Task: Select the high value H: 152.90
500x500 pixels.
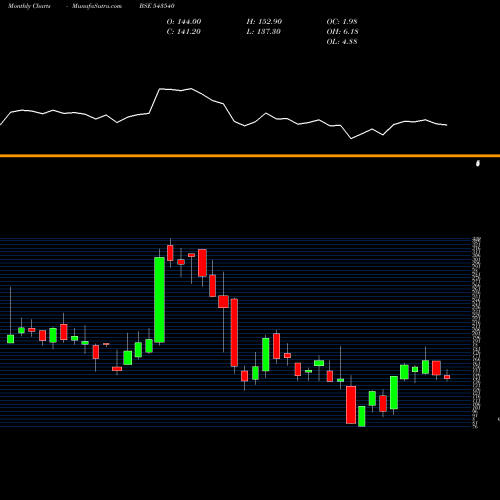Action: (x=264, y=21)
